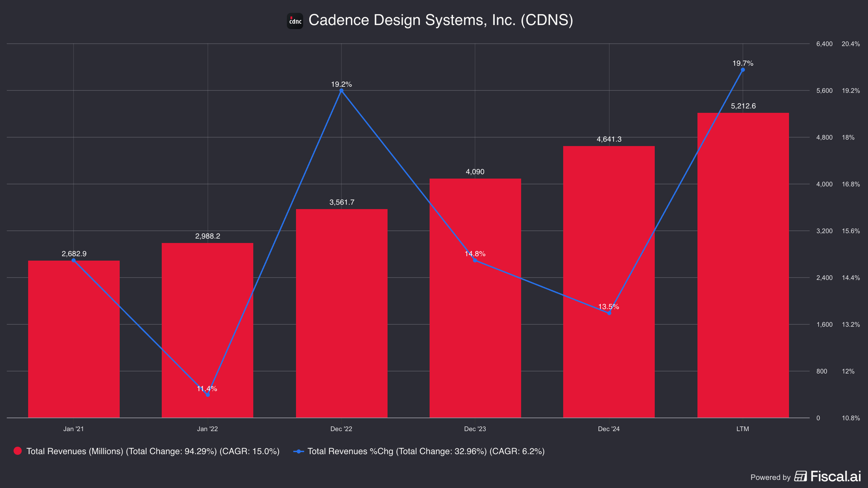The image size is (868, 488).
Task: Click the LTM x-axis label
Action: (743, 429)
